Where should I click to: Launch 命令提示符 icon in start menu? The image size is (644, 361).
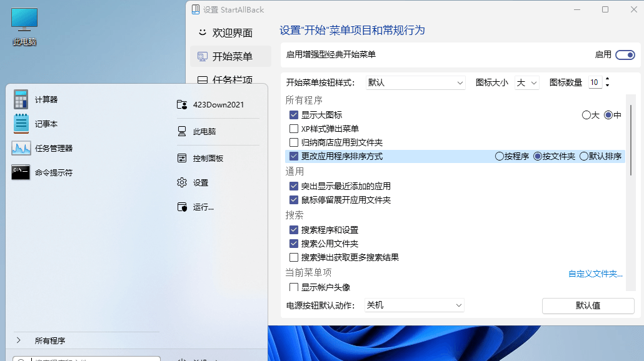[x=21, y=172]
